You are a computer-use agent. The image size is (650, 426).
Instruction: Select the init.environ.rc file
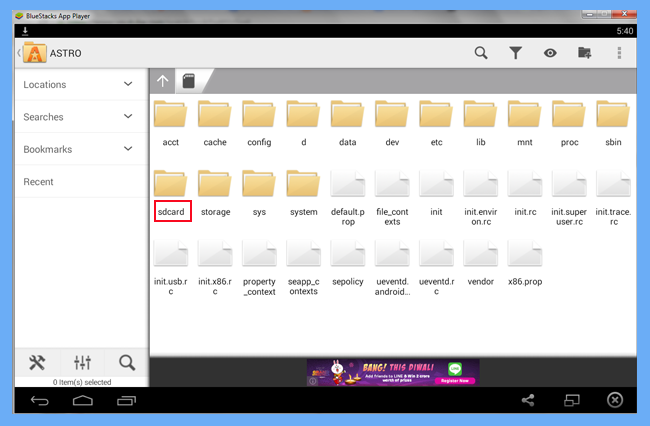(480, 198)
